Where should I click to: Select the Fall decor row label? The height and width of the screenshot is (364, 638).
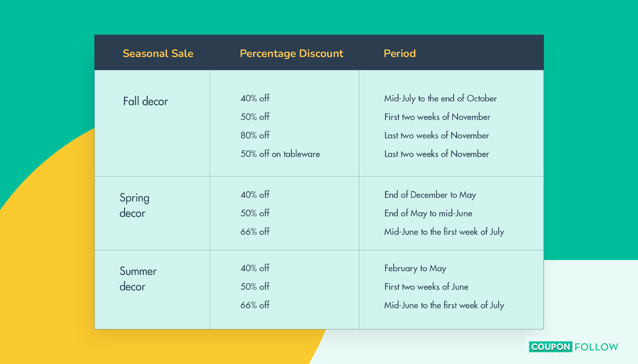click(x=146, y=102)
